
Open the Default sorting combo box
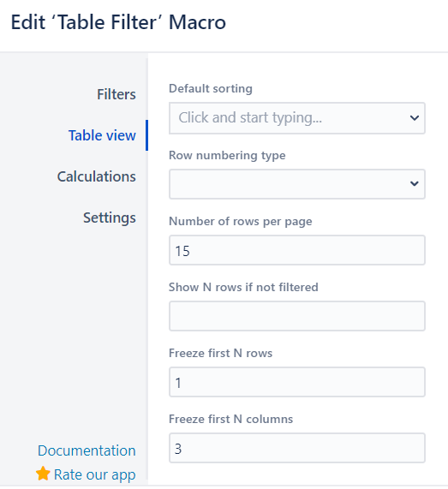(x=297, y=118)
